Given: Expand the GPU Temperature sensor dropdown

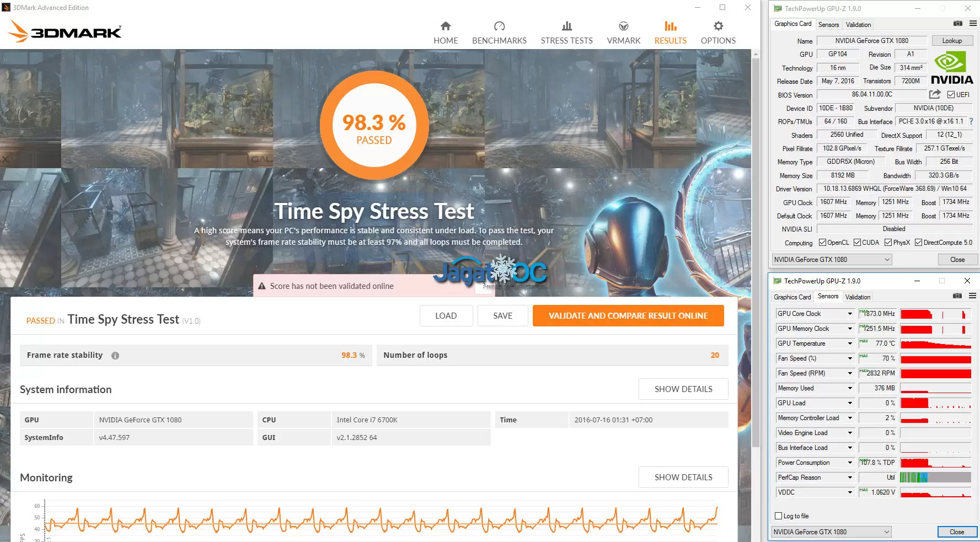Looking at the screenshot, I should pos(850,344).
